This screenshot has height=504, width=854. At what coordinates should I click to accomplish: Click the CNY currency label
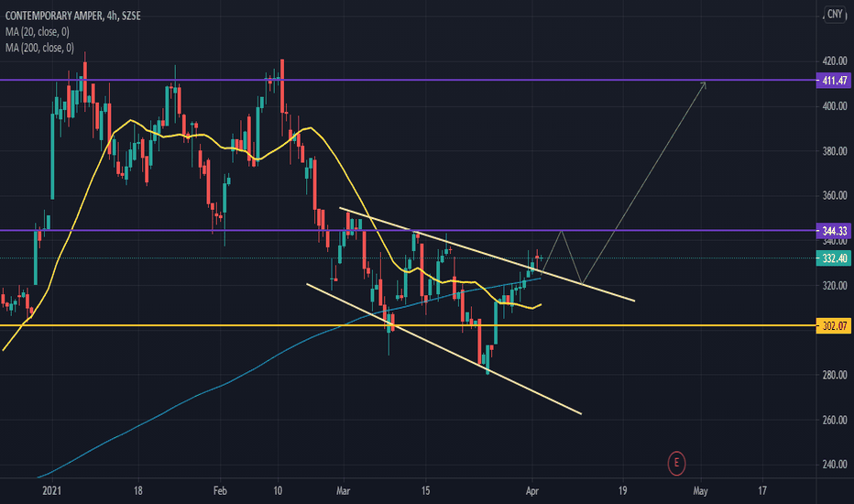pyautogui.click(x=835, y=14)
